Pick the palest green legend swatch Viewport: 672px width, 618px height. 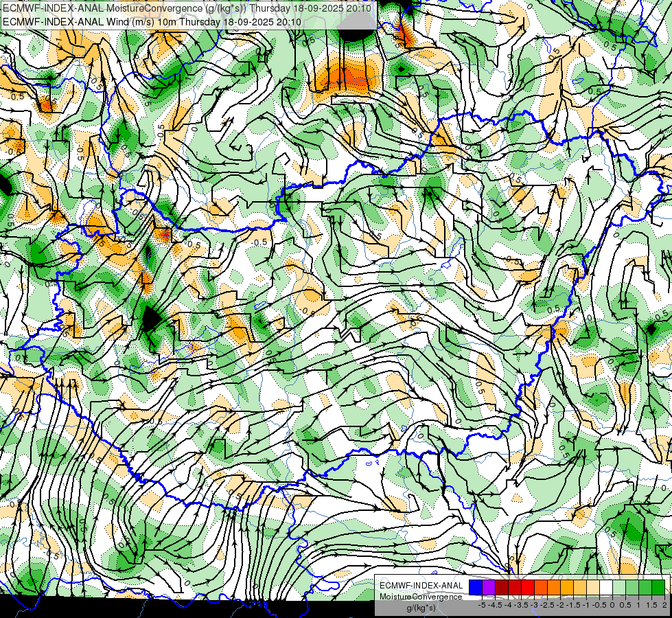pos(619,587)
